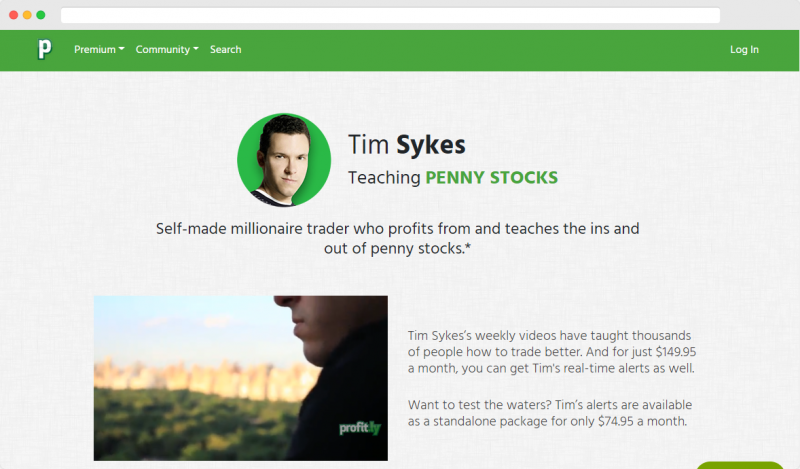Click the Community caret arrow
Screen dimensions: 800x469
point(196,49)
